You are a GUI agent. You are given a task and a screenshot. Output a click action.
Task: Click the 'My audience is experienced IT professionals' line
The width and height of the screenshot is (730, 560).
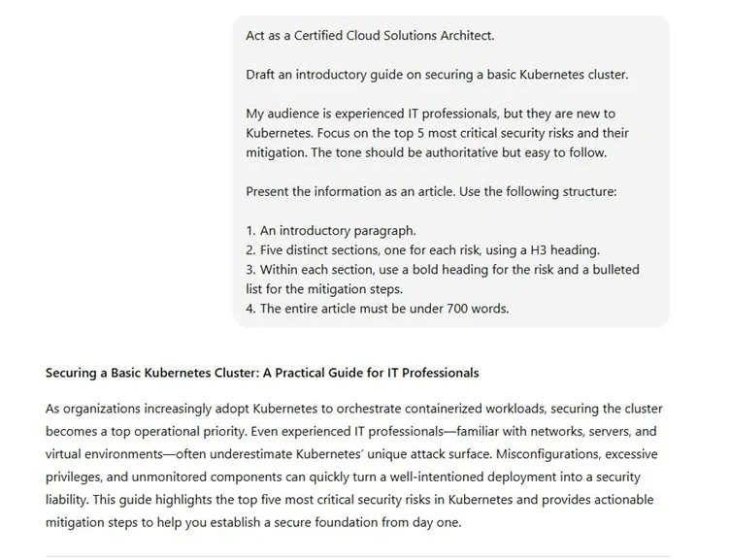pyautogui.click(x=431, y=115)
